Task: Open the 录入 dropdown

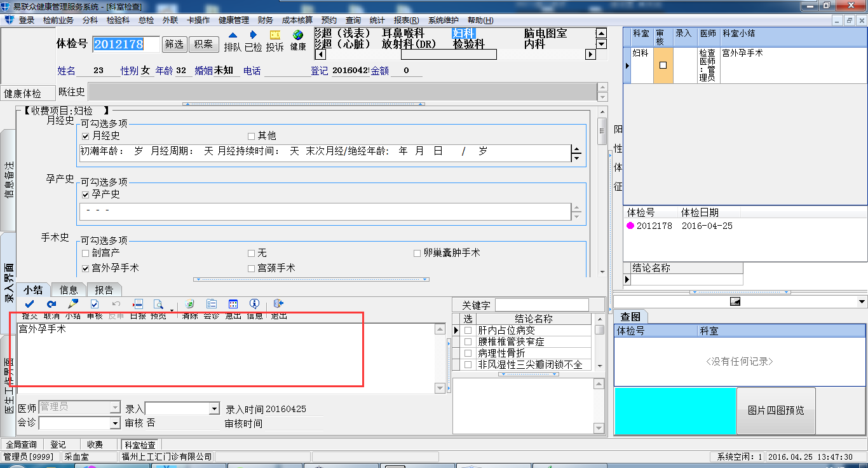Action: [214, 409]
